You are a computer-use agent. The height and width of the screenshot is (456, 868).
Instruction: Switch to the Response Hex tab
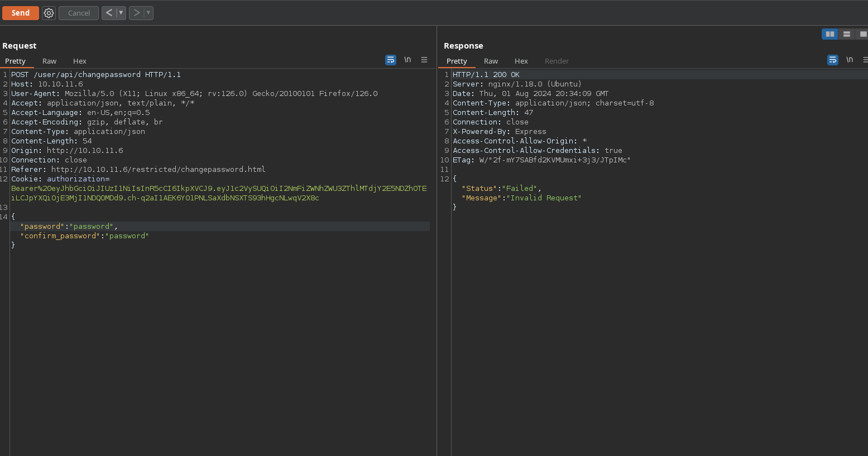521,61
